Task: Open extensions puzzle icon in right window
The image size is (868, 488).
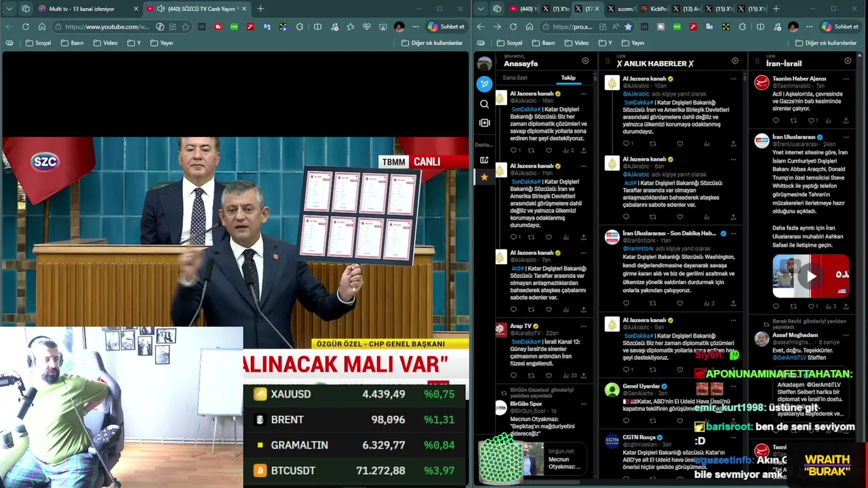Action: [743, 26]
